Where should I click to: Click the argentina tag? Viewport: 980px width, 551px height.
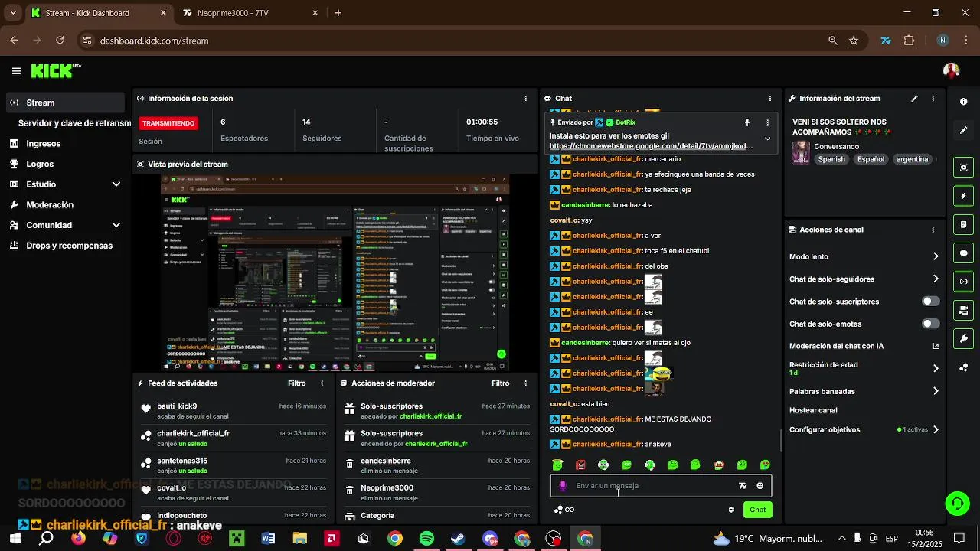click(x=912, y=159)
